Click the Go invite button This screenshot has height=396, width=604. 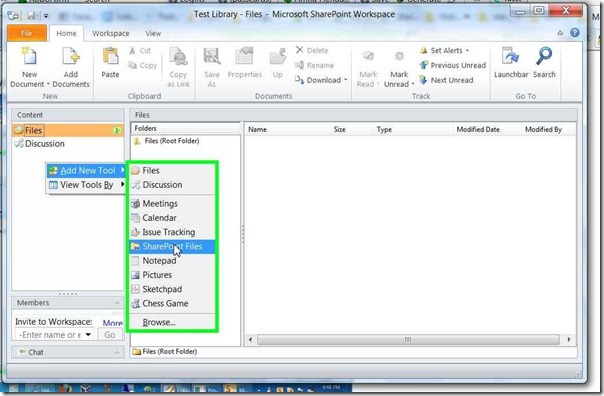[110, 335]
